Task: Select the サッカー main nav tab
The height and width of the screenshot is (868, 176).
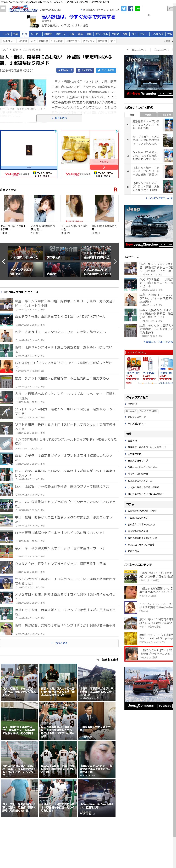Action: click(x=35, y=34)
